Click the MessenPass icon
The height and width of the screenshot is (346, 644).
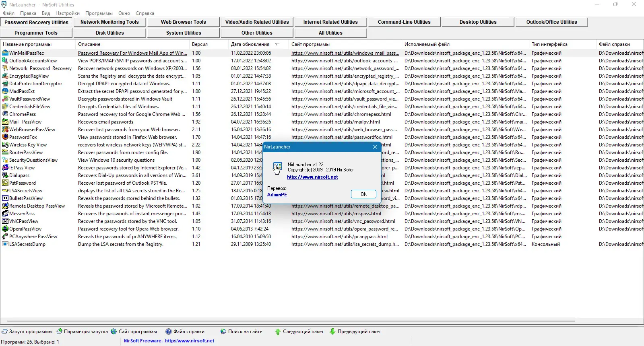[5, 214]
